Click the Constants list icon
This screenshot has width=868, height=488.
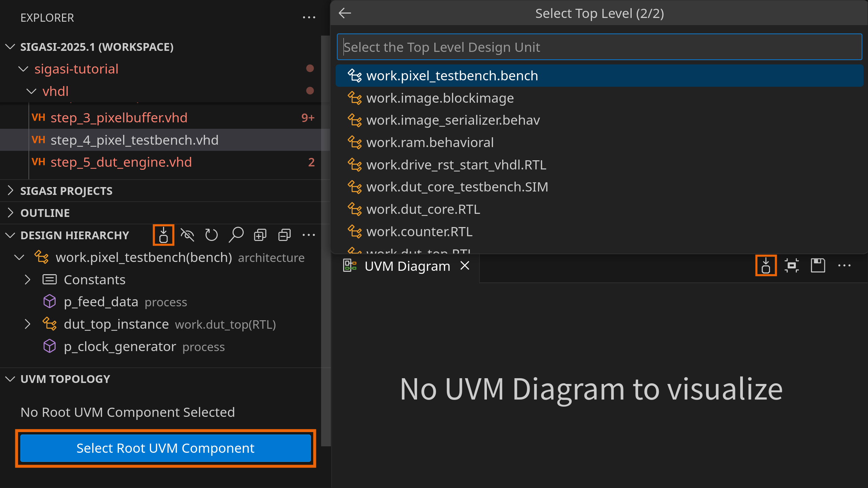click(x=50, y=280)
